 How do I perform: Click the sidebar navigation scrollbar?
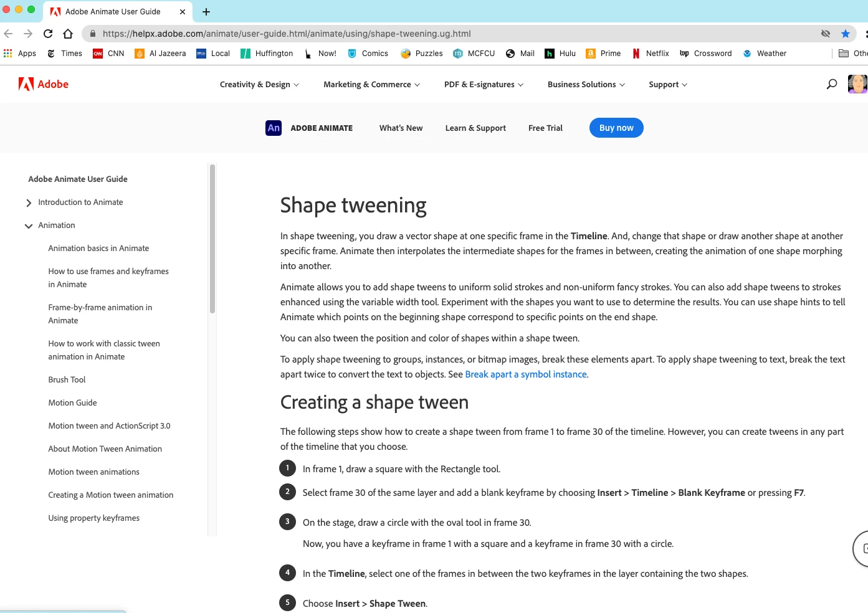coord(212,239)
